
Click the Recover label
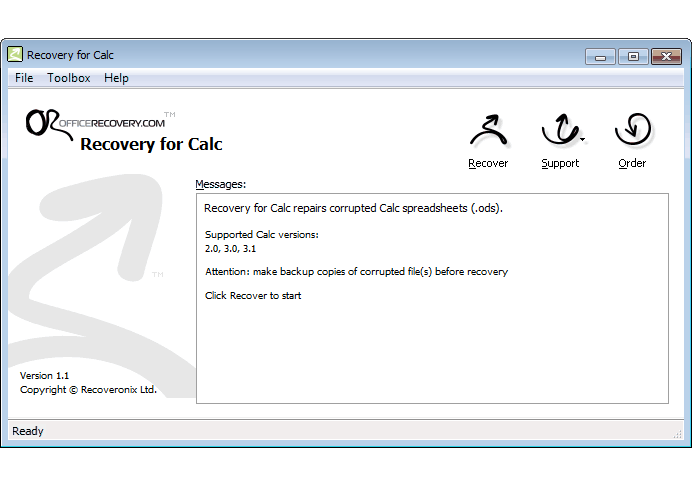[488, 163]
